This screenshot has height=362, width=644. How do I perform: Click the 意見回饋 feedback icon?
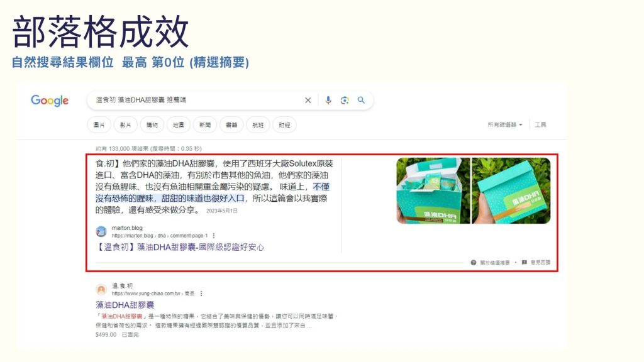525,263
